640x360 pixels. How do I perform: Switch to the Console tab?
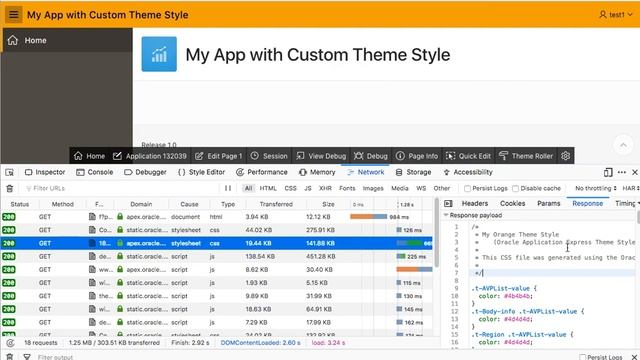95,172
